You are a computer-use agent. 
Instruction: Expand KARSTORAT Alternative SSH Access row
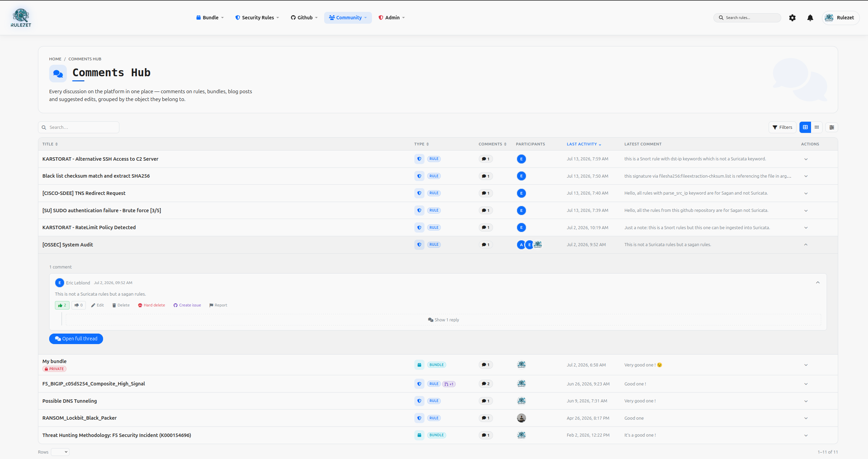pyautogui.click(x=806, y=159)
